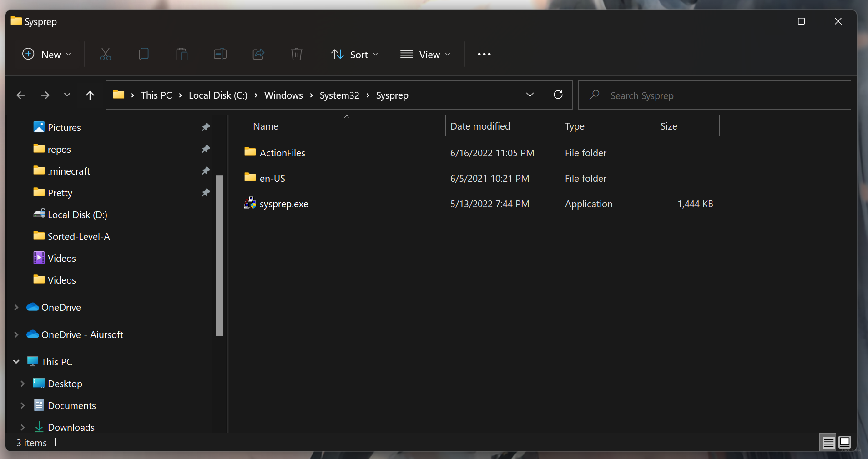
Task: Select Downloads under This PC
Action: tap(71, 428)
